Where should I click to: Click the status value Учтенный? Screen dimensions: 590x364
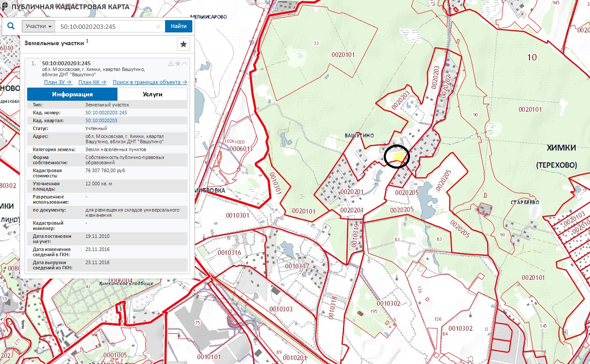coord(96,128)
